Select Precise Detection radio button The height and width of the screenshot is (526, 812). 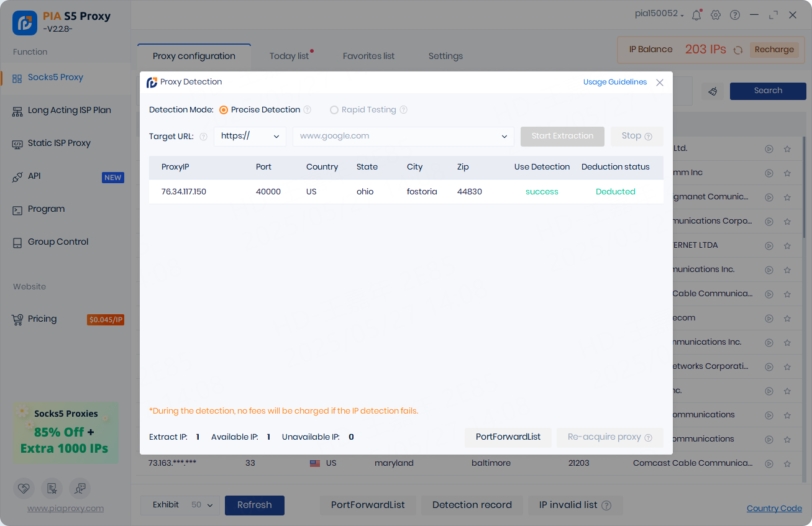(224, 110)
